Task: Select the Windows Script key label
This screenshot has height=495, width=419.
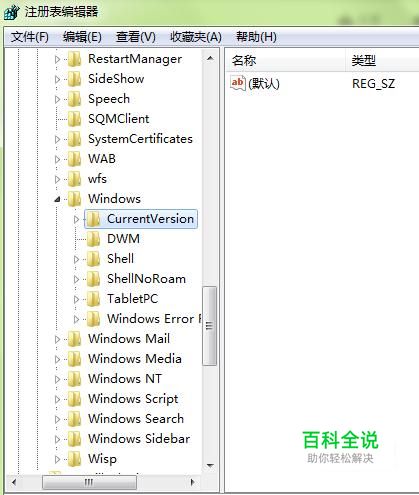Action: click(x=133, y=399)
